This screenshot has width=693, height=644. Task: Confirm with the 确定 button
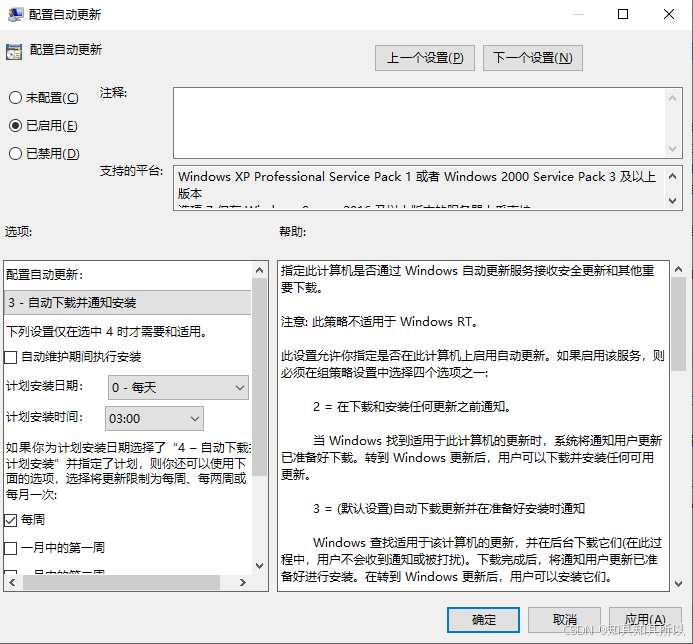[x=483, y=620]
